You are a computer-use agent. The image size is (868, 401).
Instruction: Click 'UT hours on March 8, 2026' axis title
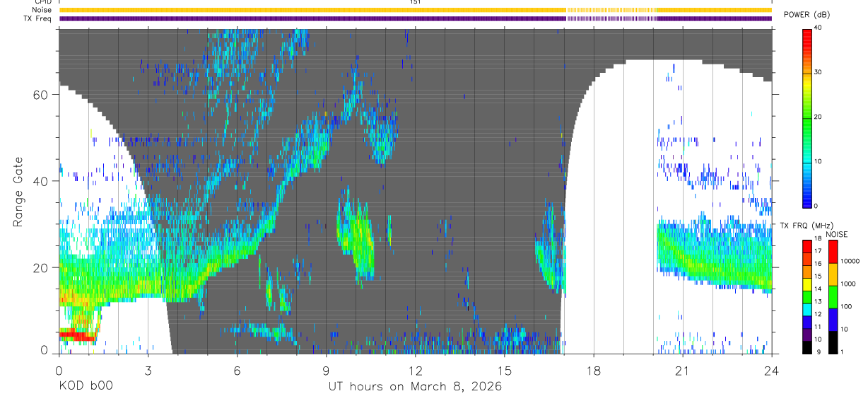[x=415, y=387]
